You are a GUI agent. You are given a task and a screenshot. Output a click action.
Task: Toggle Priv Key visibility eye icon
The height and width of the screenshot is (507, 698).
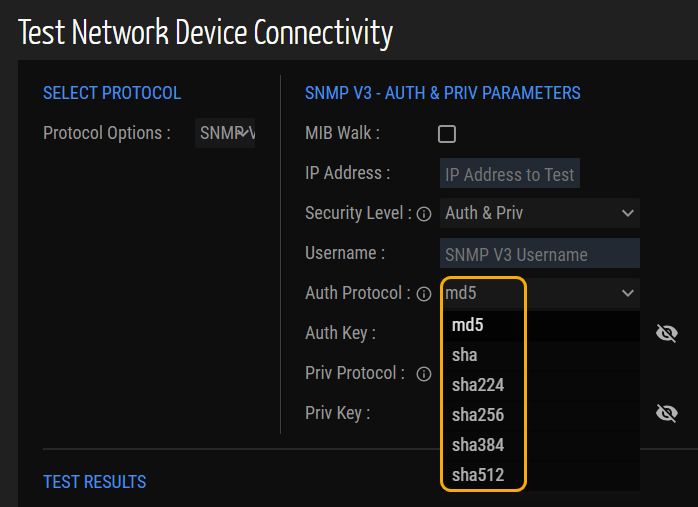click(666, 413)
